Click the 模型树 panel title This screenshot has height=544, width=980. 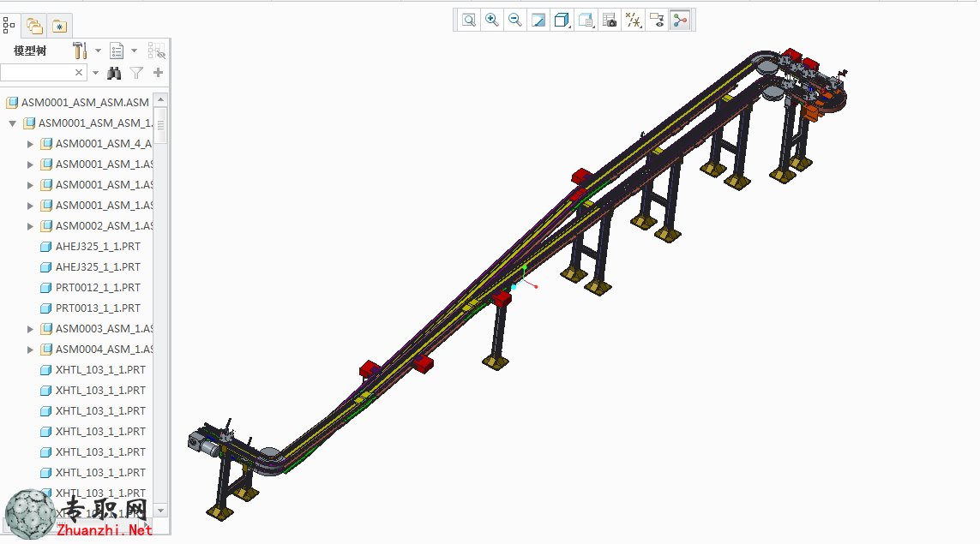point(30,51)
